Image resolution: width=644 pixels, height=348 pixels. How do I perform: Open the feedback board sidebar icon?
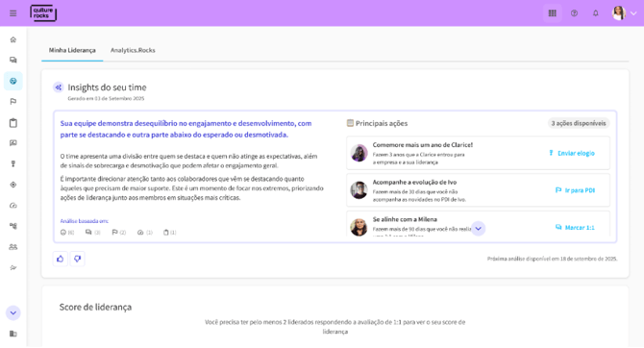coord(13,143)
